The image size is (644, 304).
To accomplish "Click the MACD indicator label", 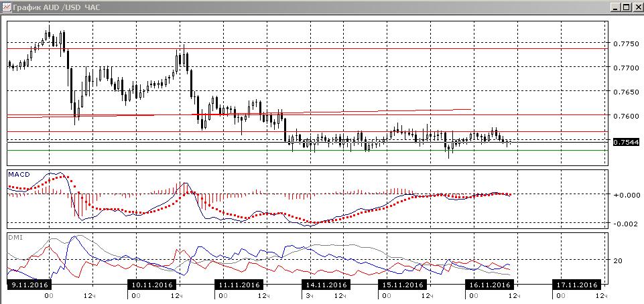I will (x=19, y=174).
